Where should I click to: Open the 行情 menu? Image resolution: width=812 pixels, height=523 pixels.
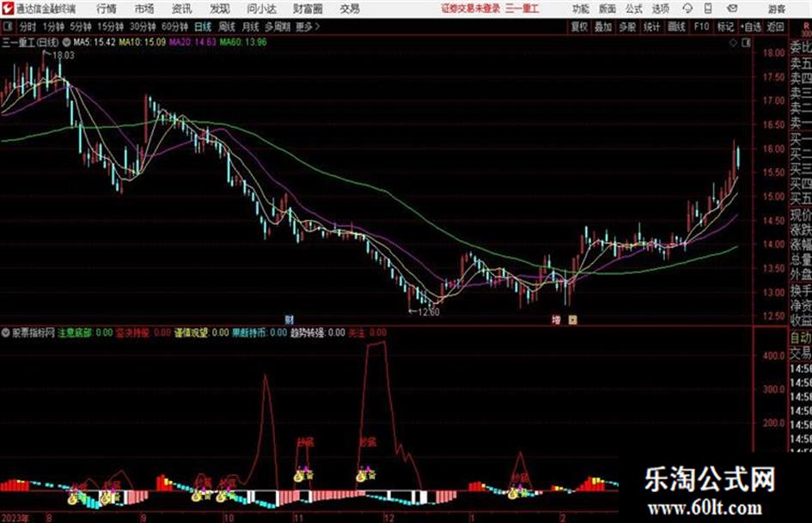pyautogui.click(x=107, y=9)
